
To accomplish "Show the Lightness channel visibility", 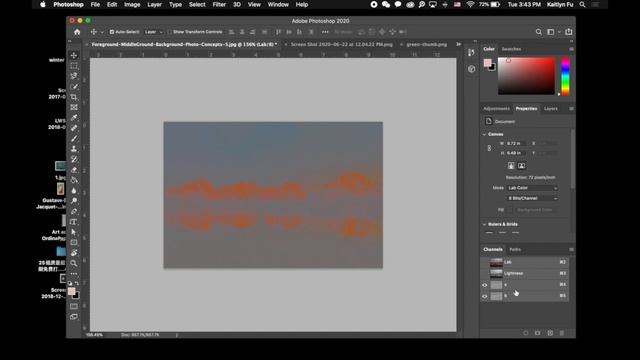I will 485,273.
